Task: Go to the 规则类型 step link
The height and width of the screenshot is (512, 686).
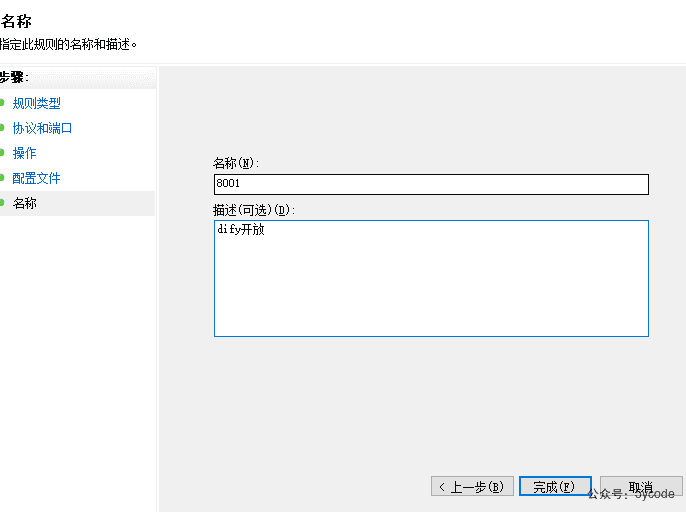Action: click(36, 103)
